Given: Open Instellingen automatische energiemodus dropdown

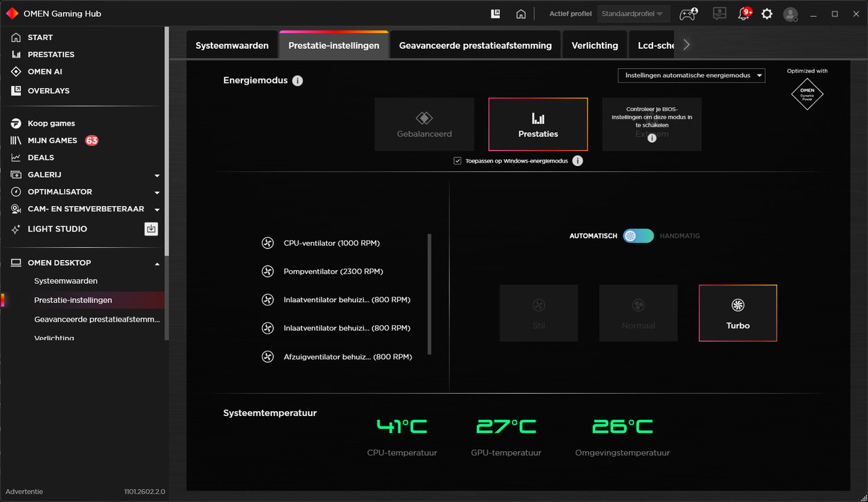Looking at the screenshot, I should 692,75.
